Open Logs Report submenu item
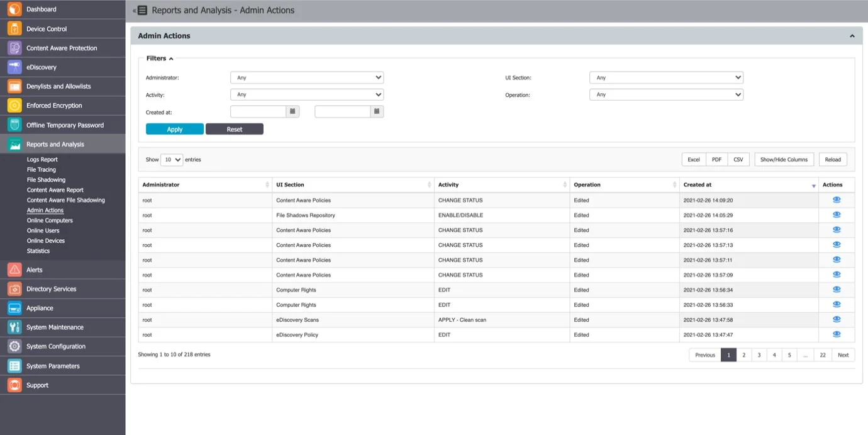Screen dimensions: 868x435 pos(42,159)
